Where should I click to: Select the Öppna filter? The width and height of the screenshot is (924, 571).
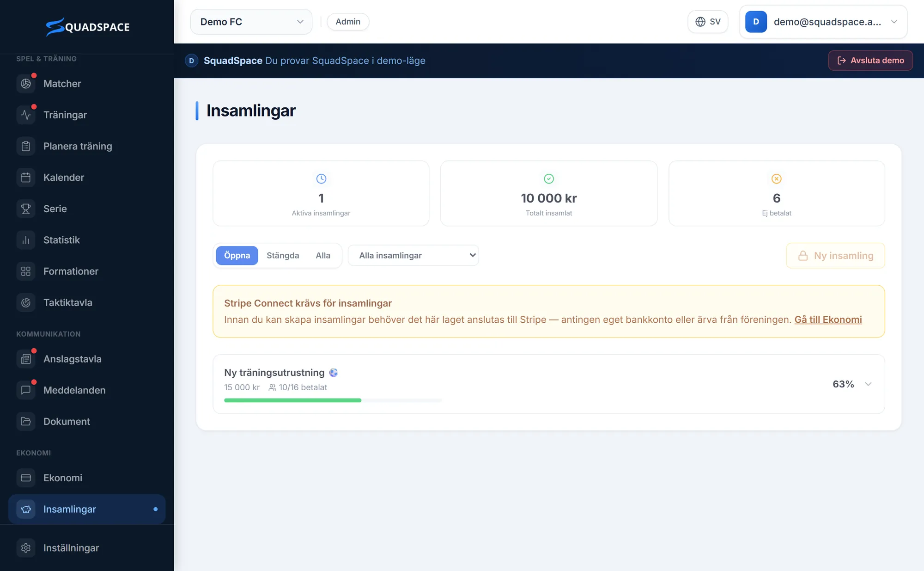coord(237,256)
